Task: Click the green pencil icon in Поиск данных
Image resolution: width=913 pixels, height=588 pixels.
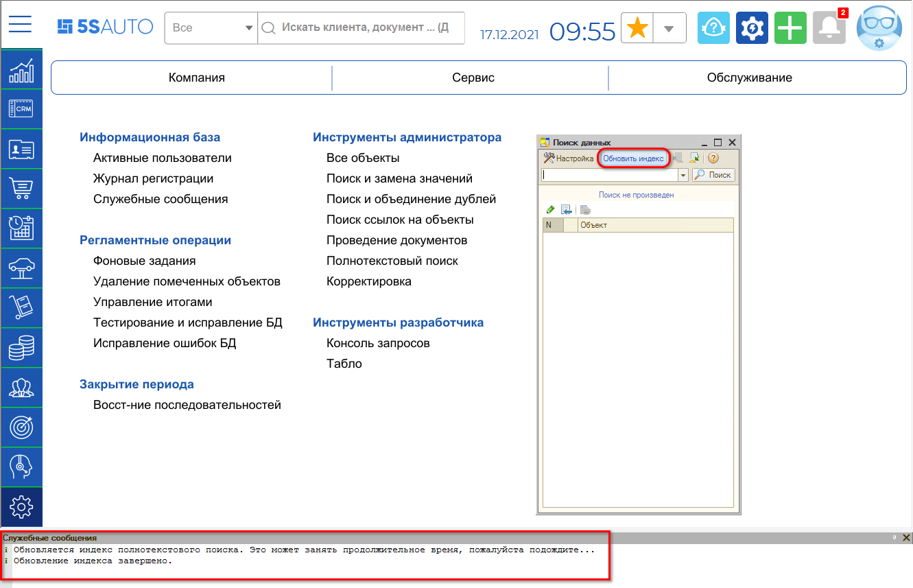Action: (549, 209)
